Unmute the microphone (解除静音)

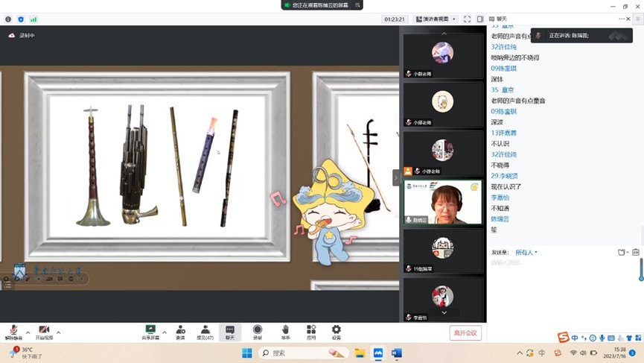tap(13, 332)
